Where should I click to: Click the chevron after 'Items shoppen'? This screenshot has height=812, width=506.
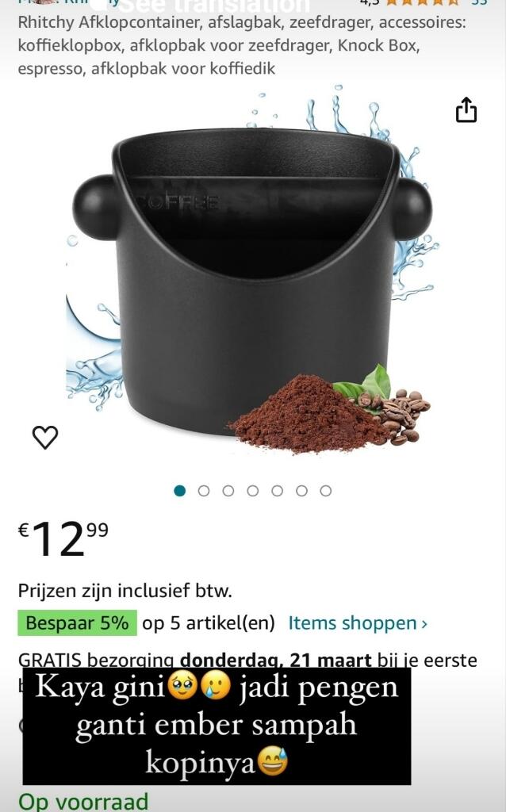tap(424, 624)
